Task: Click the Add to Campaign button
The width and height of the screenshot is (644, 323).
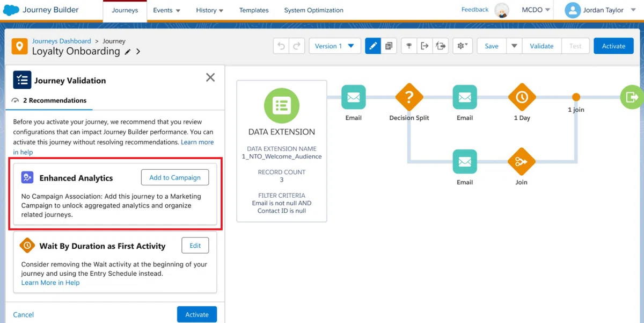Action: click(175, 177)
